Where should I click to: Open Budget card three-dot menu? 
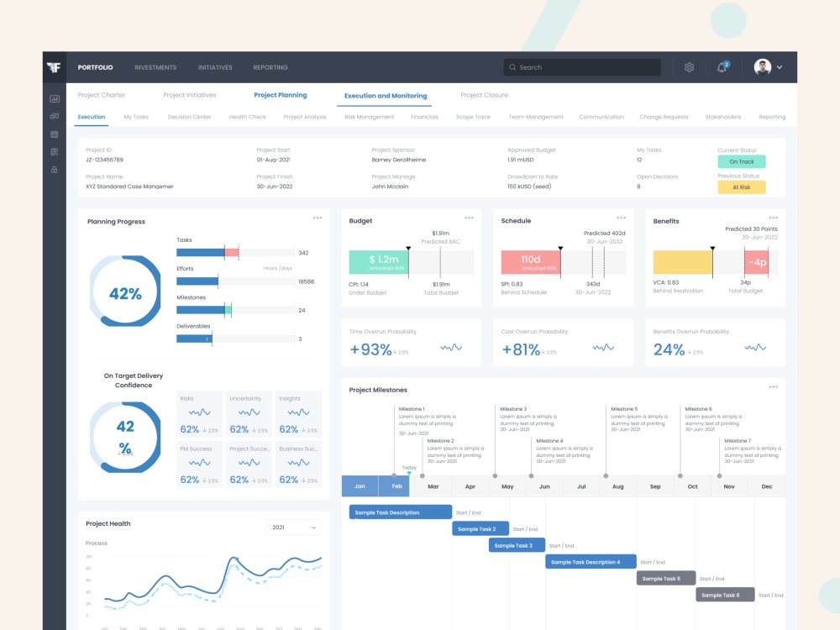(x=470, y=218)
